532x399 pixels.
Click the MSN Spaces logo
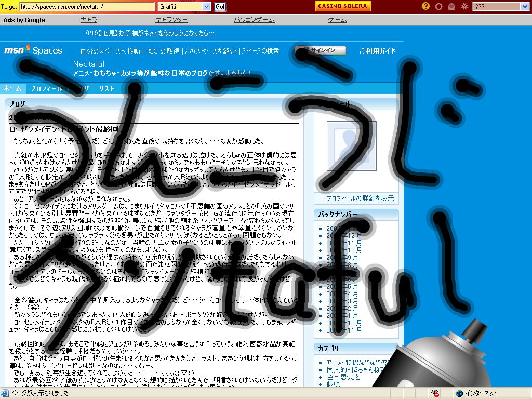tap(33, 50)
